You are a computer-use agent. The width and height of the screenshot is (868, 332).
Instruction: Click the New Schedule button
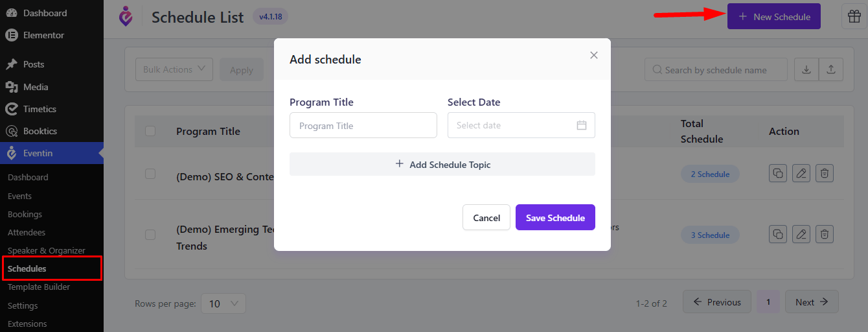point(774,16)
